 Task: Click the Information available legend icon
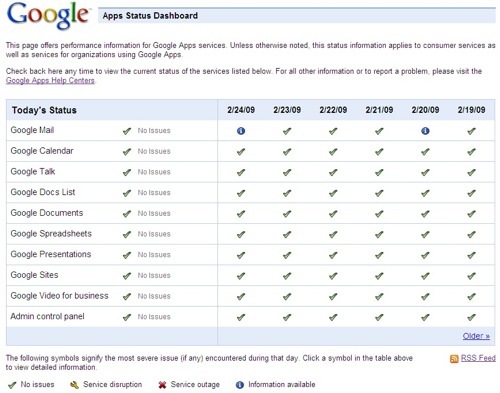(x=240, y=385)
